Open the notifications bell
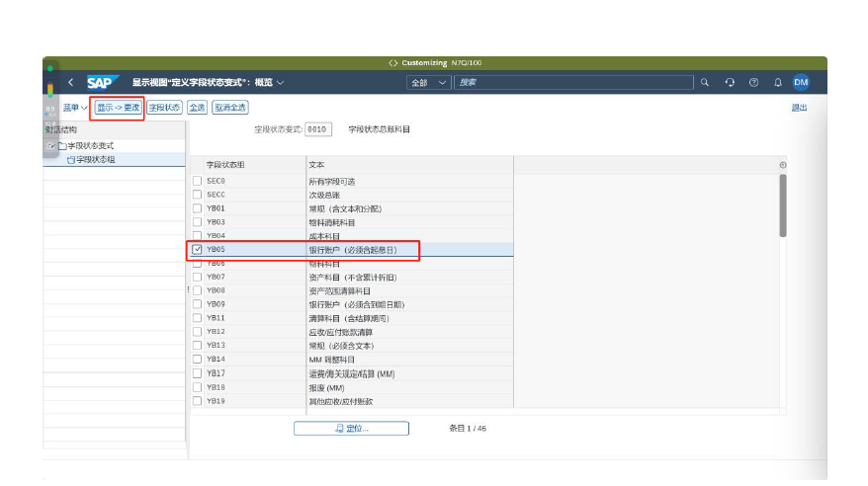Viewport: 868px width, 486px height. [778, 83]
